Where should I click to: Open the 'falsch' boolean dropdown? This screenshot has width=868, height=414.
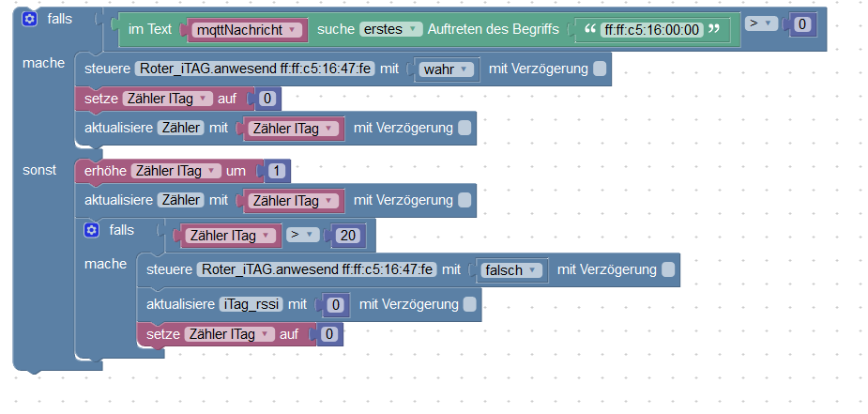(x=511, y=270)
